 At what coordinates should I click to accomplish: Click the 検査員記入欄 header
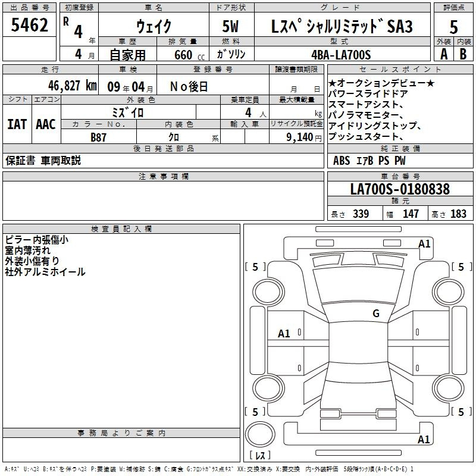click(121, 229)
